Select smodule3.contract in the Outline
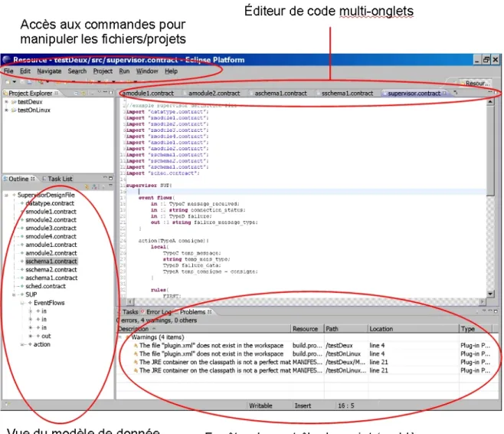The image size is (504, 434). (x=51, y=228)
